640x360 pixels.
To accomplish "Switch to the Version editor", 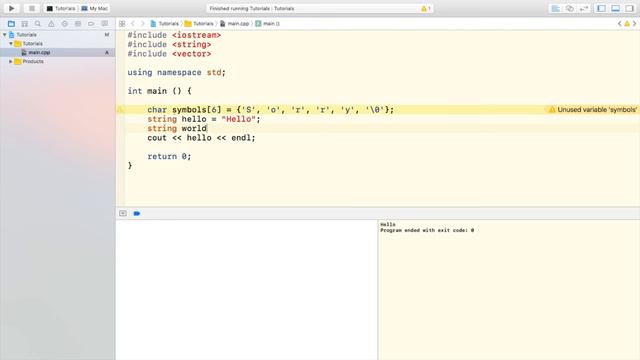I will click(584, 9).
